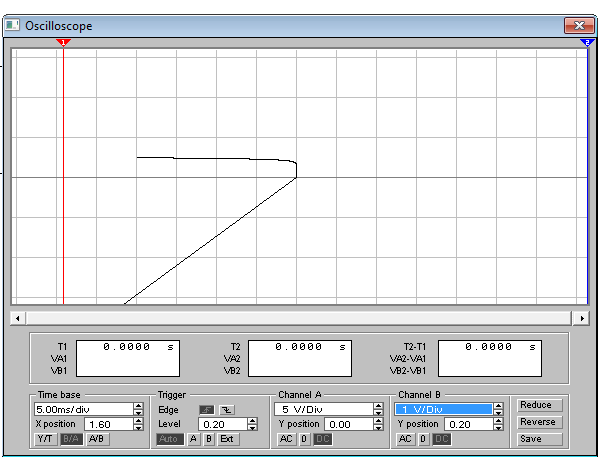The image size is (601, 459).
Task: Click the red cursor 1 marker
Action: pyautogui.click(x=63, y=43)
